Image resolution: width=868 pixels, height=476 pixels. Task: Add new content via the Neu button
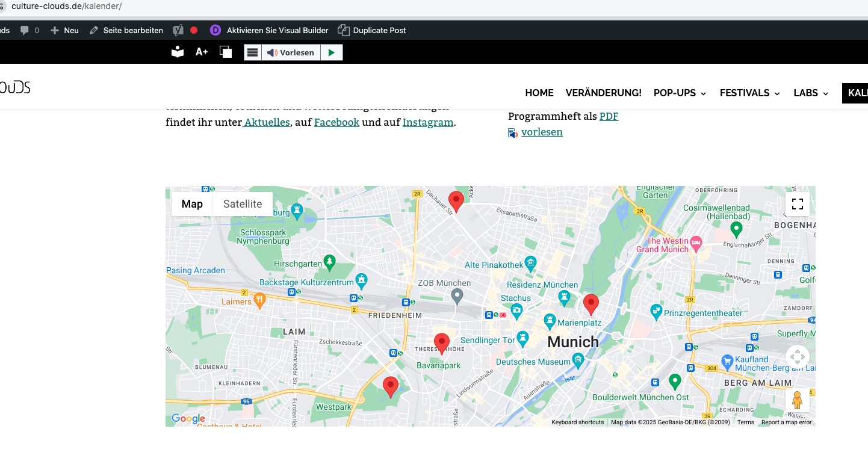tap(64, 30)
